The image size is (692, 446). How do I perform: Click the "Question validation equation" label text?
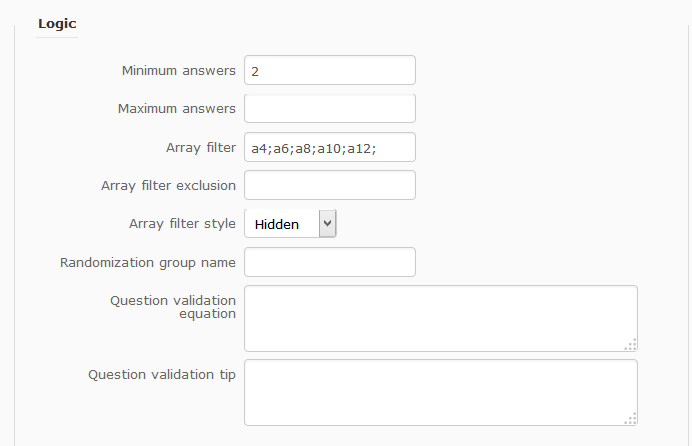[173, 306]
